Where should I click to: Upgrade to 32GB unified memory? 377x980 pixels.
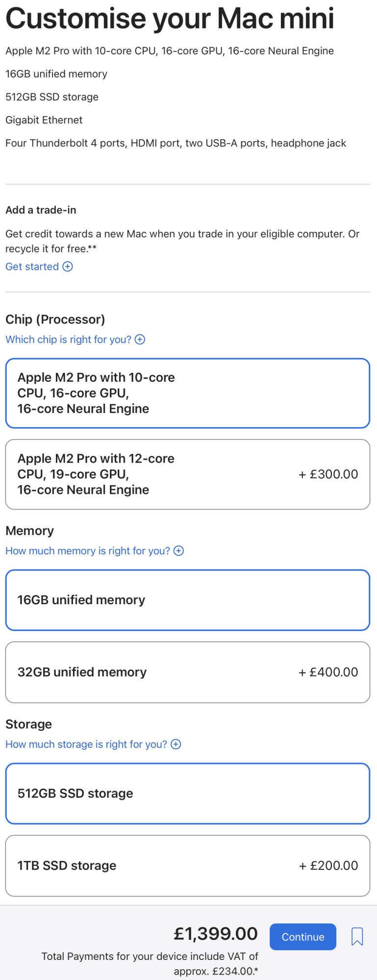[x=188, y=672]
